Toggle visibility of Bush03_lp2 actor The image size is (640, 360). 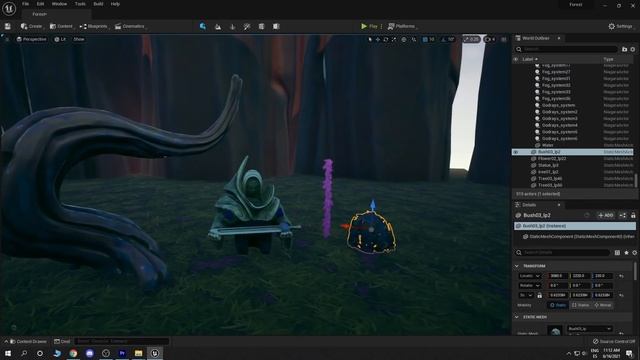pyautogui.click(x=516, y=152)
